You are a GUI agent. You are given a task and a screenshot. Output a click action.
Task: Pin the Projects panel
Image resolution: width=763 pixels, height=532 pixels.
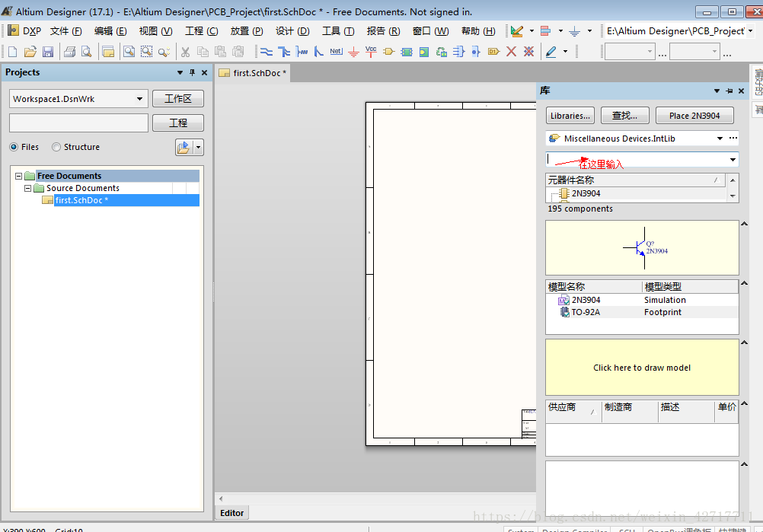(x=192, y=72)
